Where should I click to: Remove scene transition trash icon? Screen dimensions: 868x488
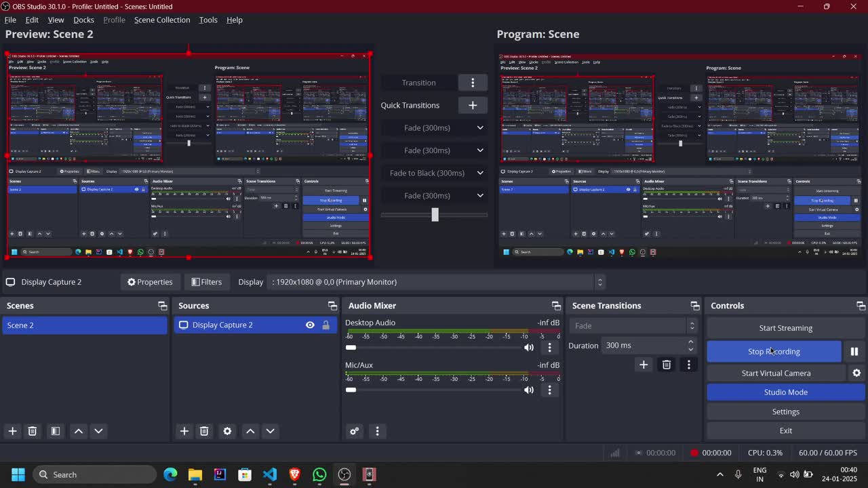(x=667, y=365)
